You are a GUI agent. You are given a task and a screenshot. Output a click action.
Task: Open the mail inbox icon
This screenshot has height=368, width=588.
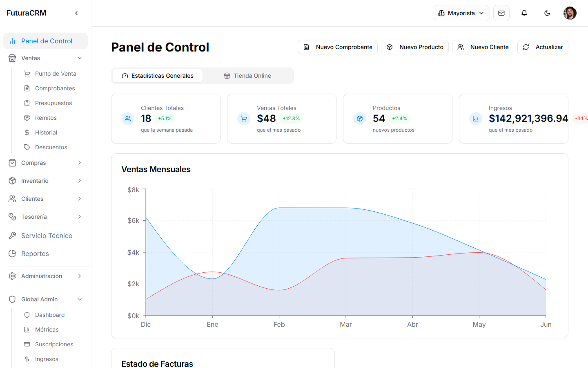(x=501, y=13)
